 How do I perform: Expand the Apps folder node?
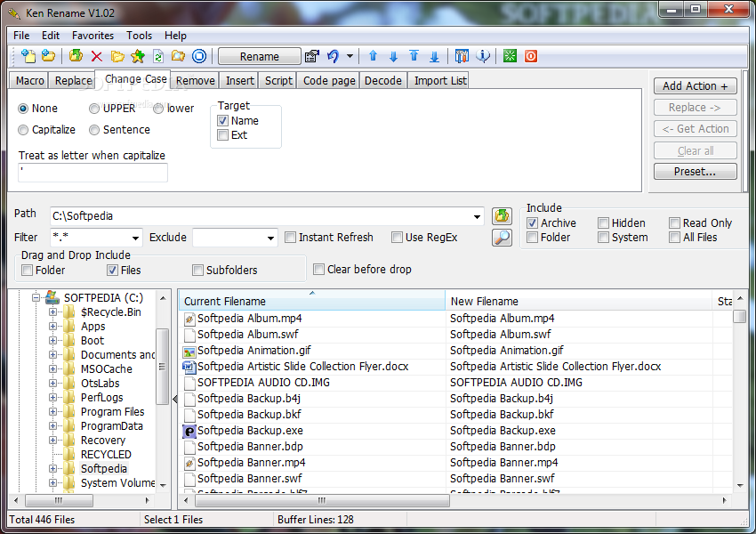pyautogui.click(x=52, y=326)
